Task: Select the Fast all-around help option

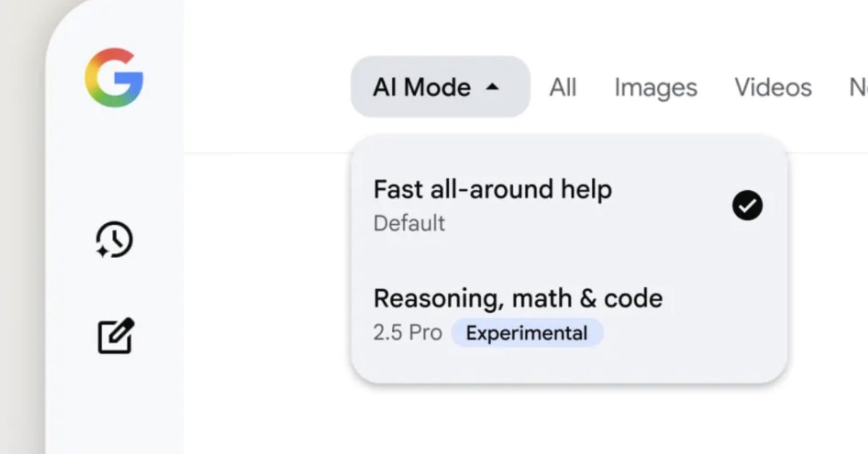Action: point(492,190)
